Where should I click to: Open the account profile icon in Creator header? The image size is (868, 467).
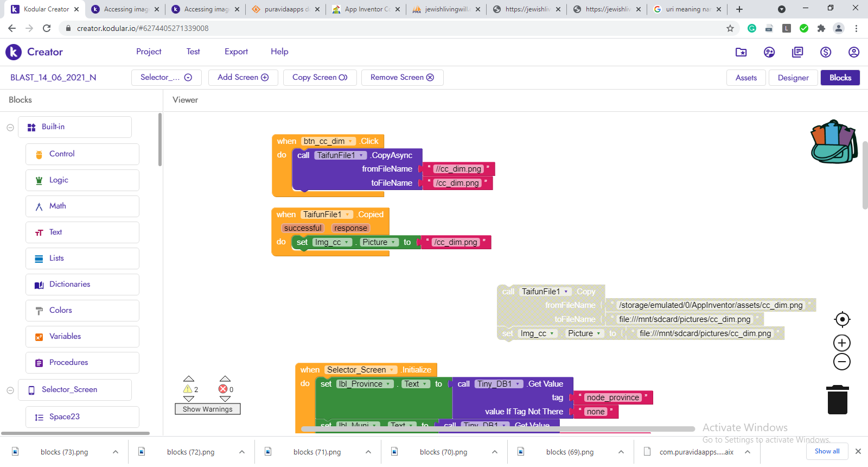pyautogui.click(x=853, y=52)
